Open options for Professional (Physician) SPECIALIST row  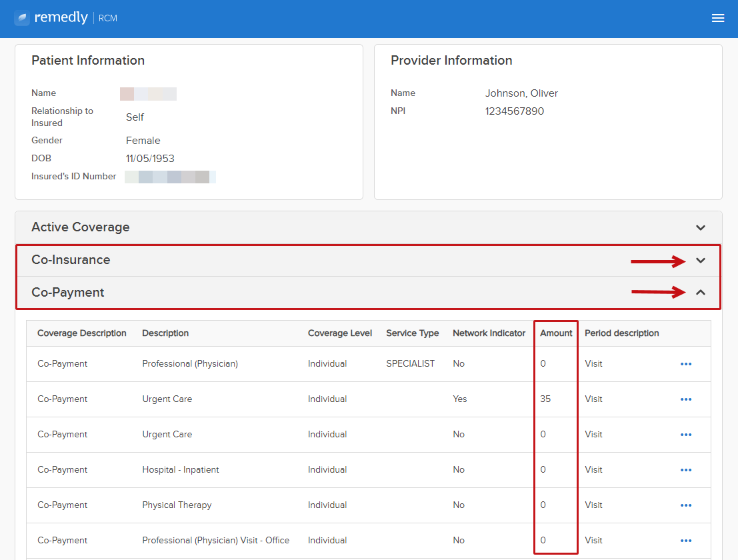(x=686, y=364)
